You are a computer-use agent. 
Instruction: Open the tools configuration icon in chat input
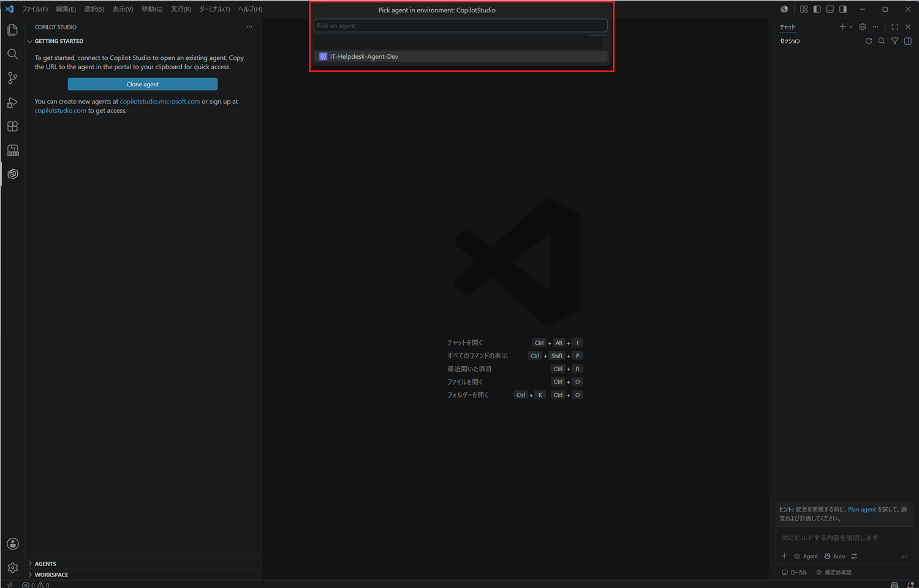click(x=854, y=556)
